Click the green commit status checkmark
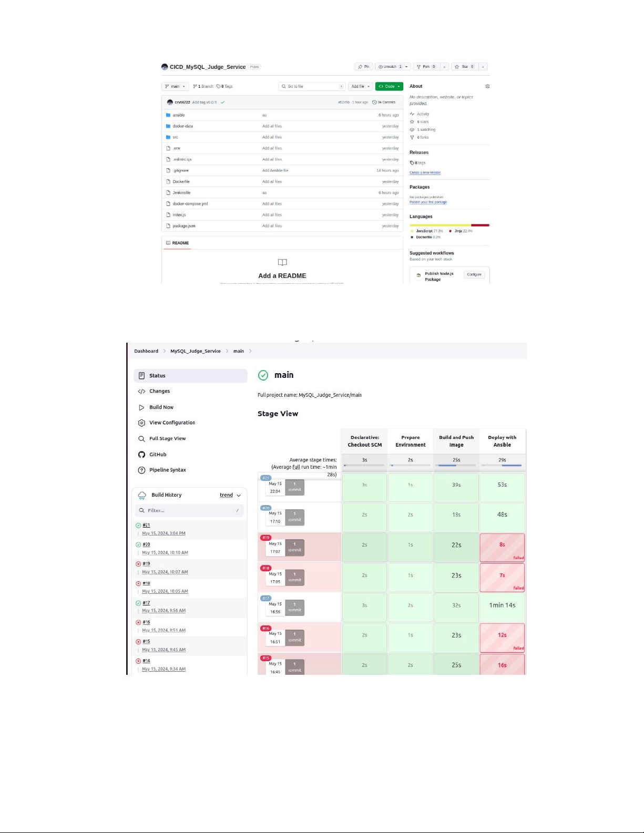 point(223,102)
